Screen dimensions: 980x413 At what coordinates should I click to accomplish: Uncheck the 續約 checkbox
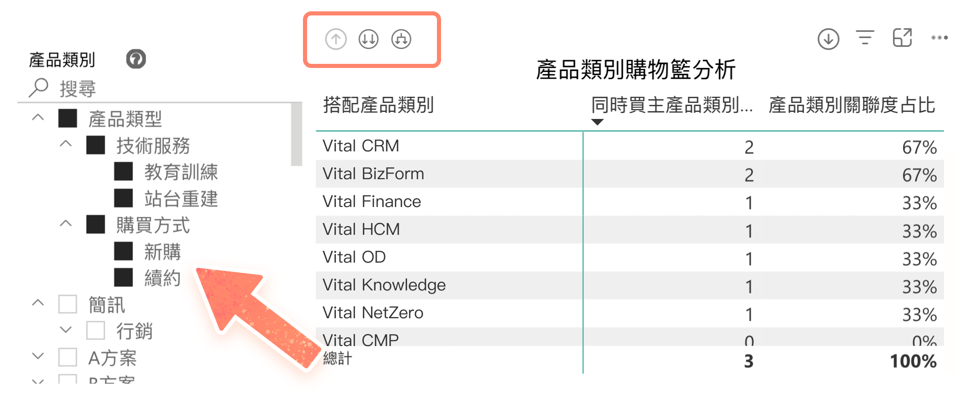(124, 278)
